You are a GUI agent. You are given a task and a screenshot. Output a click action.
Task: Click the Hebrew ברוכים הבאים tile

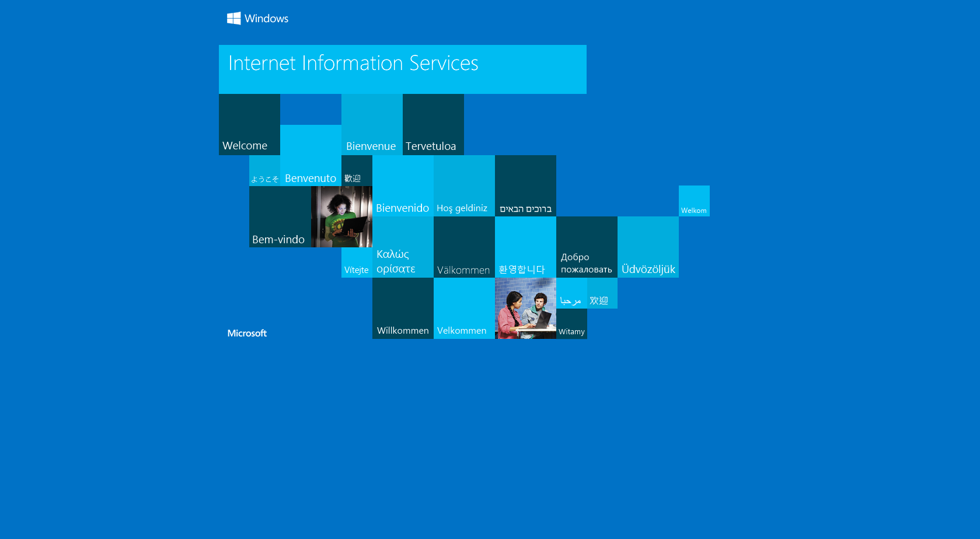pyautogui.click(x=525, y=185)
